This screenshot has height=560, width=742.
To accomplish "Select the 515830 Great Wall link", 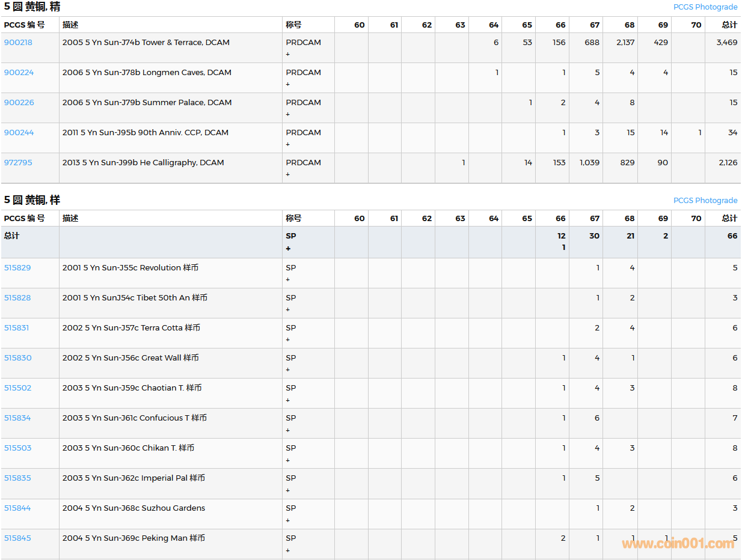I will click(17, 358).
